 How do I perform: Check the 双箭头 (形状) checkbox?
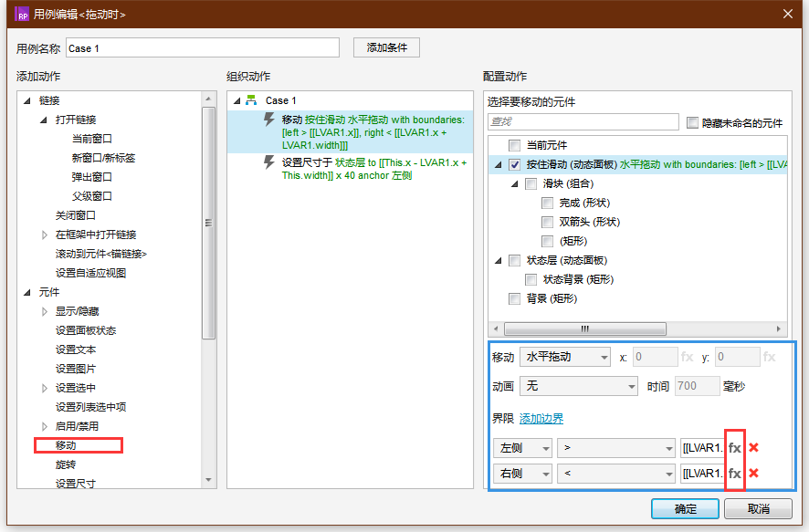[x=548, y=222]
